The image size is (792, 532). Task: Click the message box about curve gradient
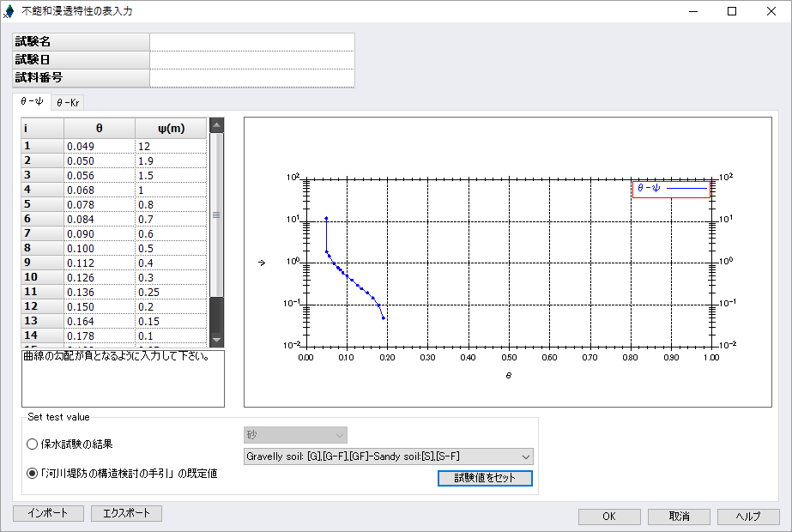click(123, 378)
